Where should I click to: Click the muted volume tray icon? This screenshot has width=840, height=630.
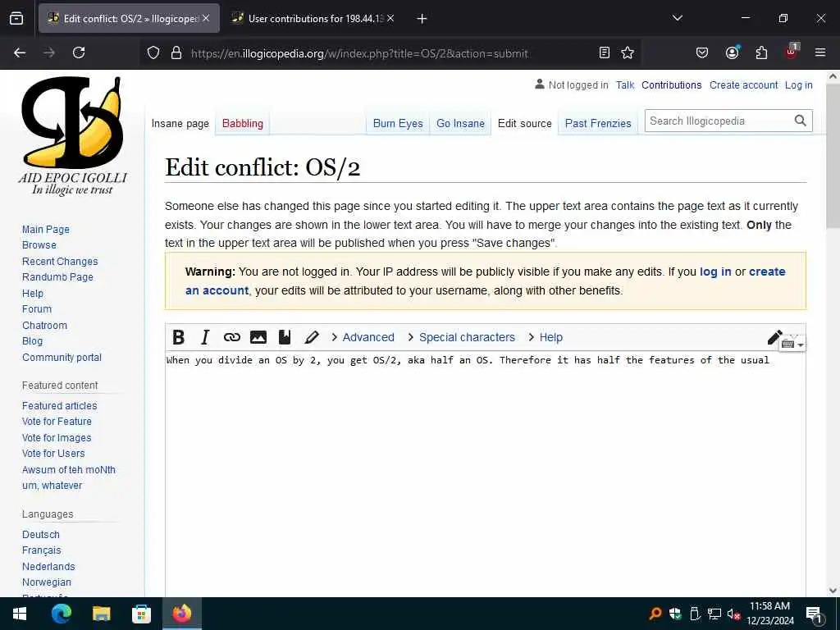click(x=733, y=614)
